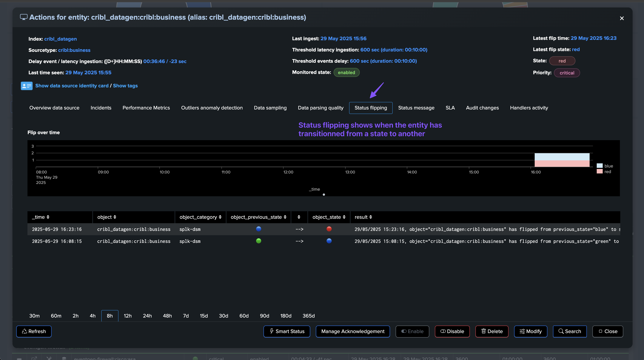This screenshot has width=644, height=360.
Task: Click Smart Status lightning button
Action: [286, 331]
